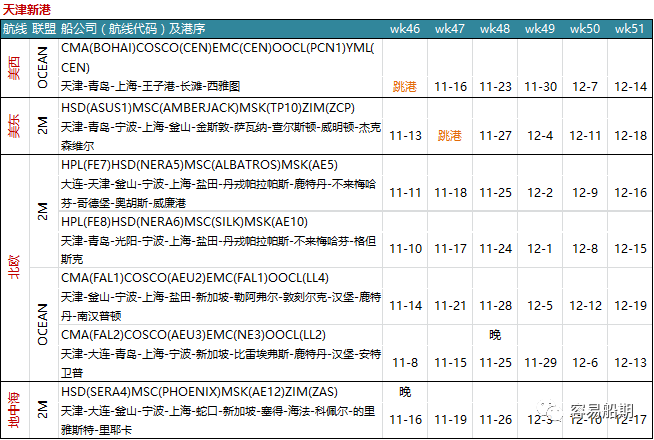Select the wk50 column header
Viewport: 654px width, 440px height.
[585, 29]
